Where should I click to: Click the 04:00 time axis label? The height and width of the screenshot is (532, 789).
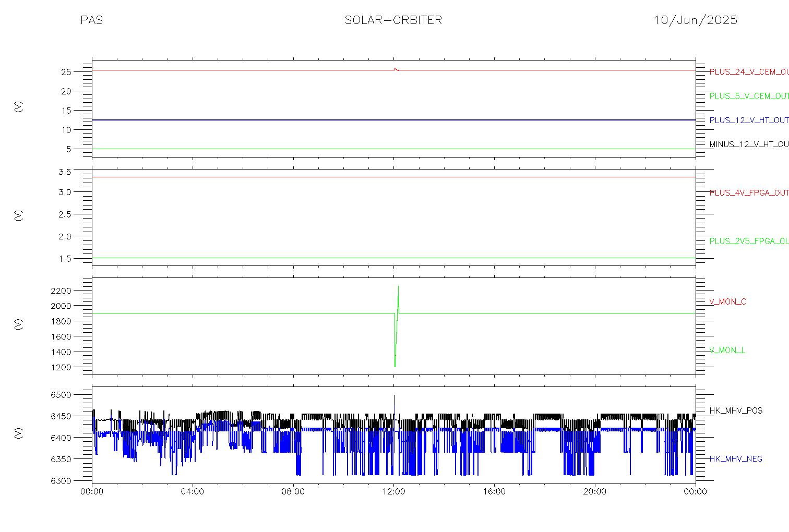[x=193, y=491]
